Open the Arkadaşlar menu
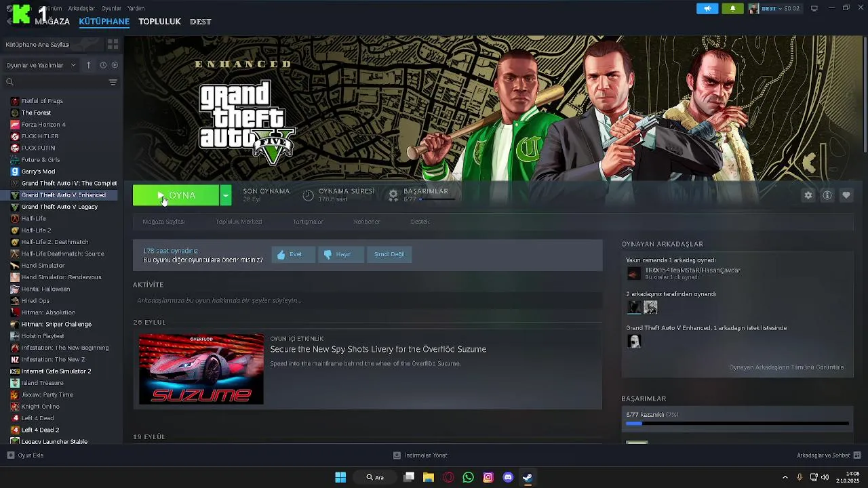The height and width of the screenshot is (488, 868). tap(82, 9)
